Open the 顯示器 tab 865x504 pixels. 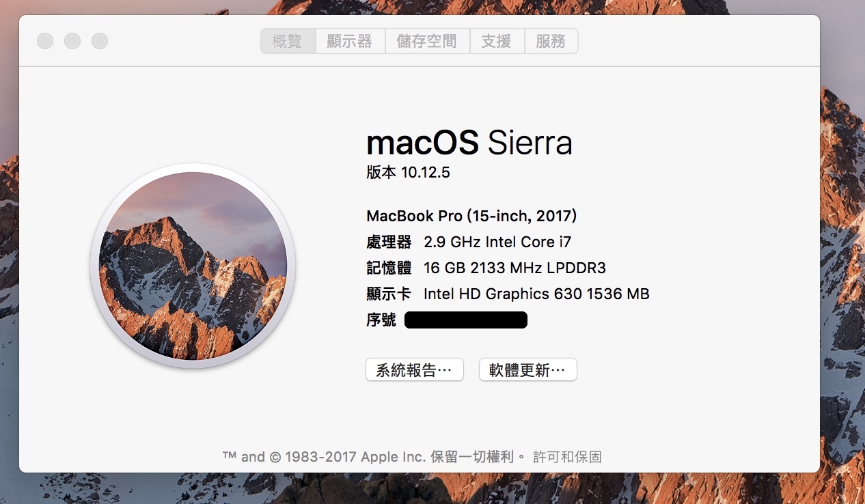(x=350, y=41)
